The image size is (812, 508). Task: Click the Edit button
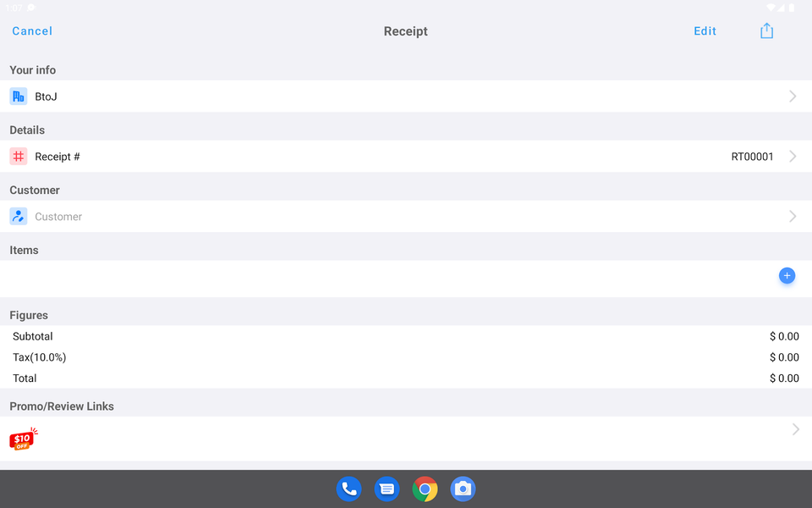coord(705,31)
